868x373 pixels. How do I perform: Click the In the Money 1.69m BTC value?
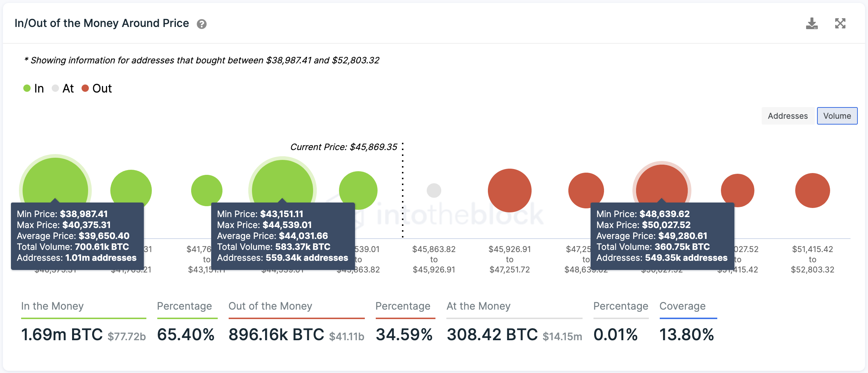[62, 334]
